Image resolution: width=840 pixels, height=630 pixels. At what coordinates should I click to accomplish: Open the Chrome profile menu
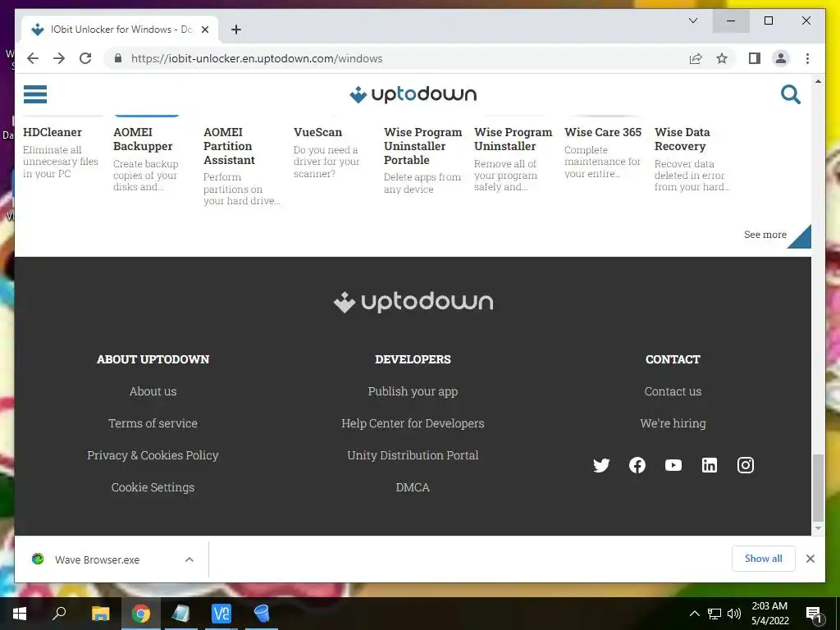coord(781,58)
